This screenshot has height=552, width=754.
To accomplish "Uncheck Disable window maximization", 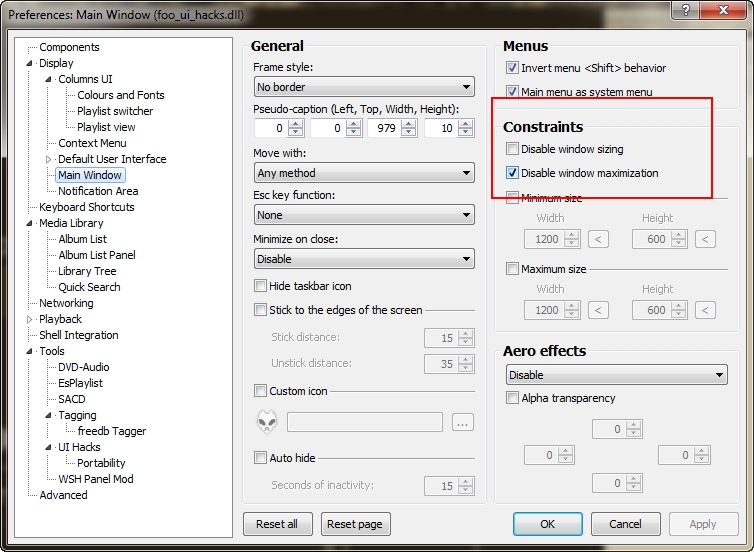I will 513,173.
